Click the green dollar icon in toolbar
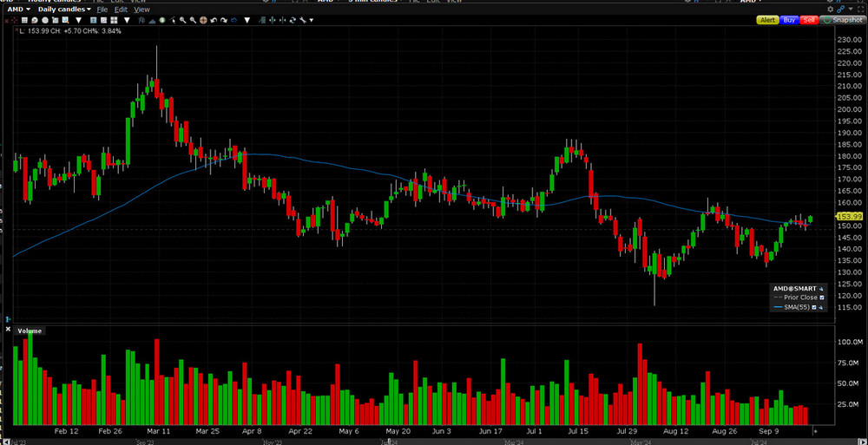Screen dimensions: 868x445 [x=161, y=20]
